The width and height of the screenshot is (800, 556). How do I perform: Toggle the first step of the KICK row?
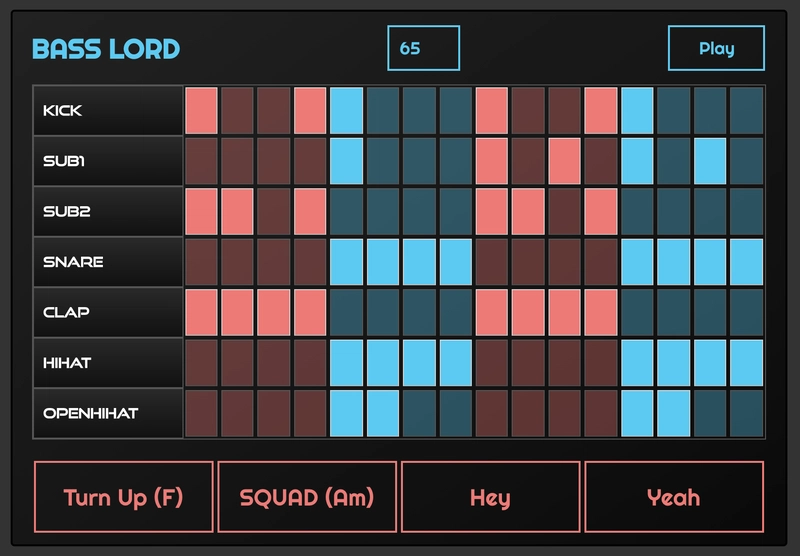pos(201,111)
